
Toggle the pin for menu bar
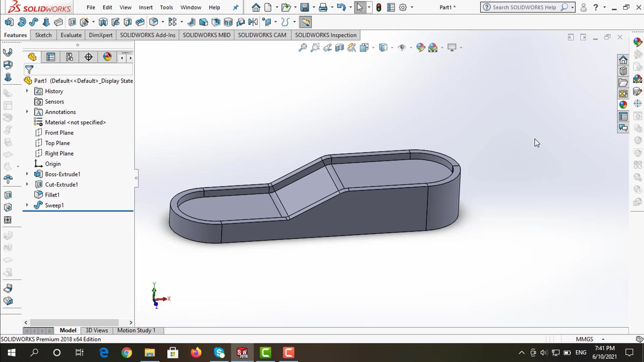236,7
